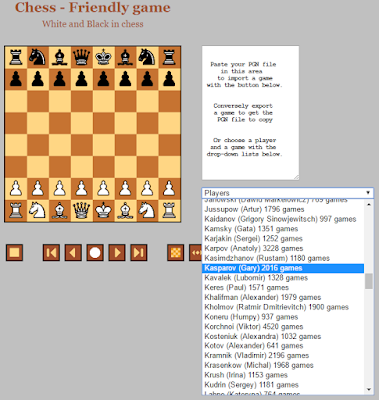
Task: Choose Kramnik (Vladimir) 2196 games
Action: (x=283, y=355)
